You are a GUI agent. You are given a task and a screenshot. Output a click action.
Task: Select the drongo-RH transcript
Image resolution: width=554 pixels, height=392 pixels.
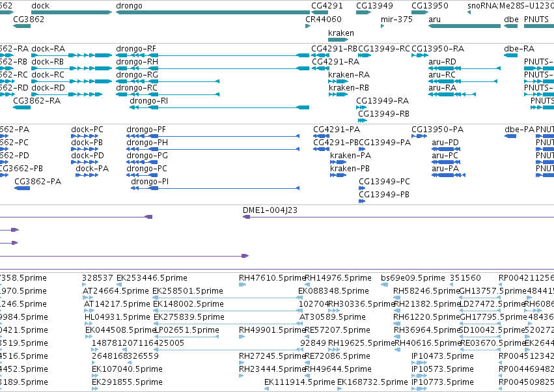(x=213, y=68)
